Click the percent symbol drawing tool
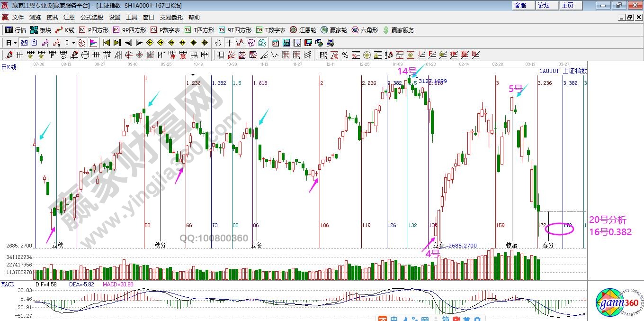Image resolution: width=644 pixels, height=321 pixels. coord(345,55)
